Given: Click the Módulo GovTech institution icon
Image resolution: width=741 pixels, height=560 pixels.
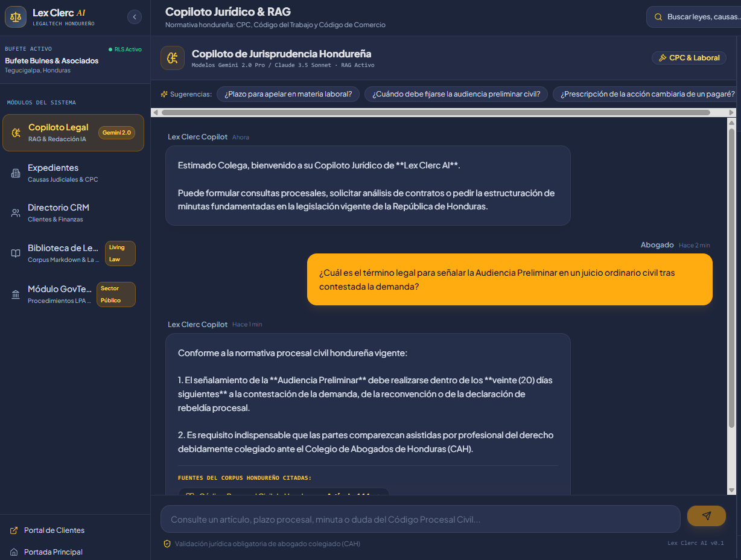Looking at the screenshot, I should point(16,294).
